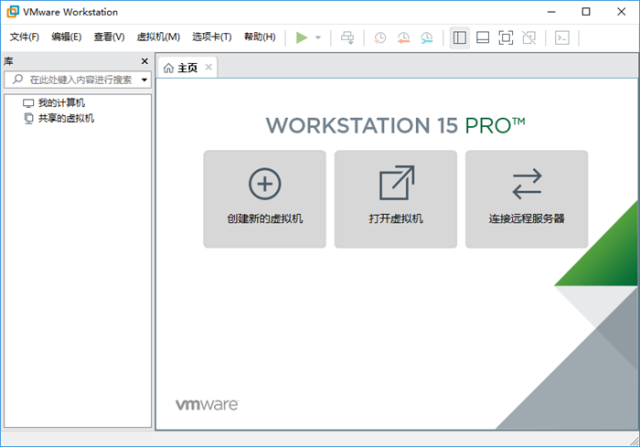Toggle the library sidebar view icon

460,38
